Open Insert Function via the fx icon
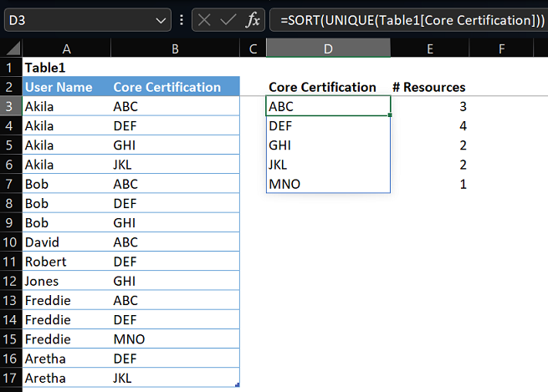The height and width of the screenshot is (392, 548). [252, 19]
